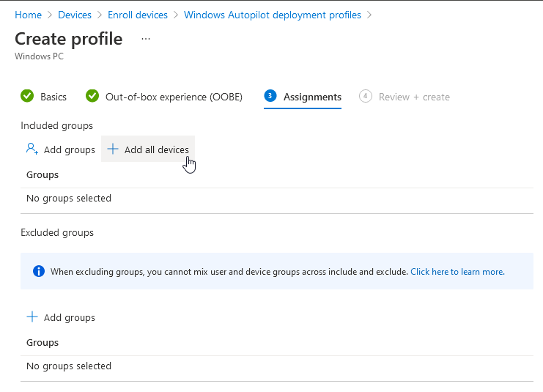Open the ellipsis menu beside Create profile

point(146,39)
